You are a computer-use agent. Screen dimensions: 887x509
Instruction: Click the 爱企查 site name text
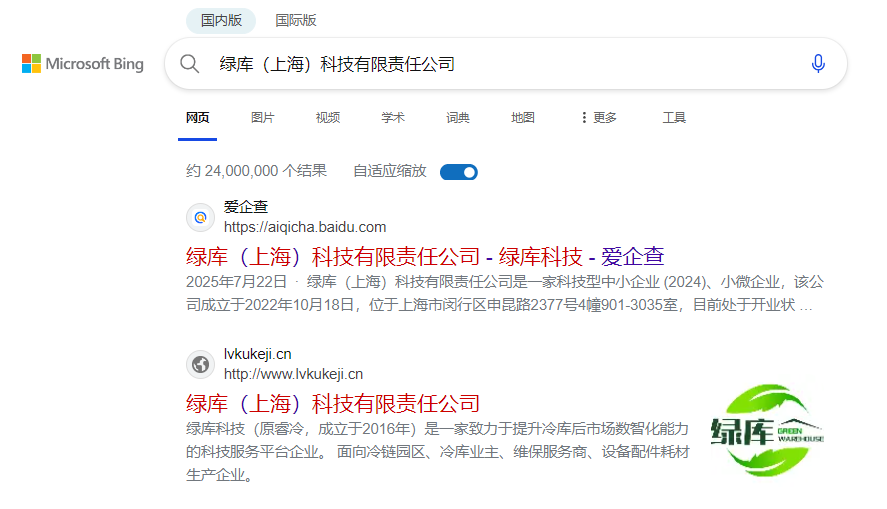[246, 207]
